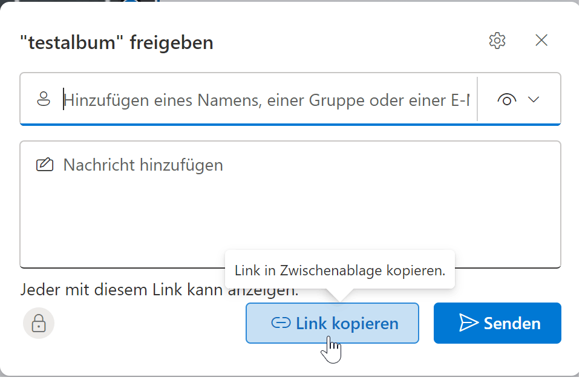Expand the permission chevron dropdown

pyautogui.click(x=534, y=100)
